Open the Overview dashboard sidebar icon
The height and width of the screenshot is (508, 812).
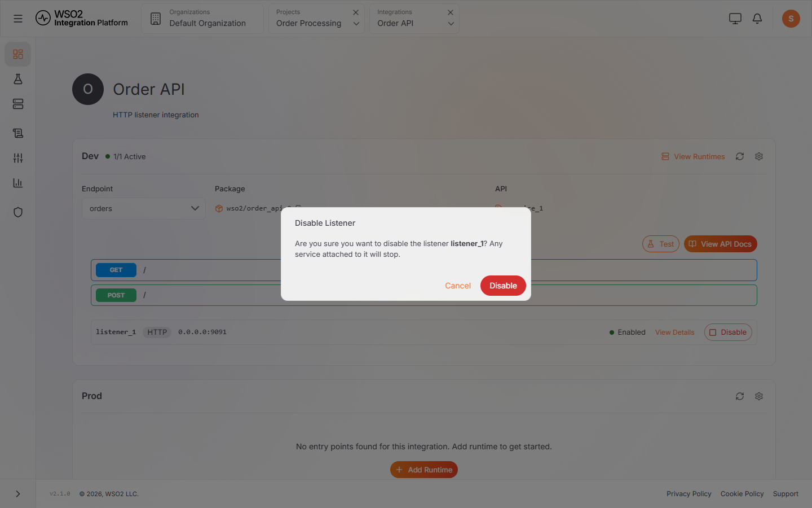pyautogui.click(x=18, y=54)
